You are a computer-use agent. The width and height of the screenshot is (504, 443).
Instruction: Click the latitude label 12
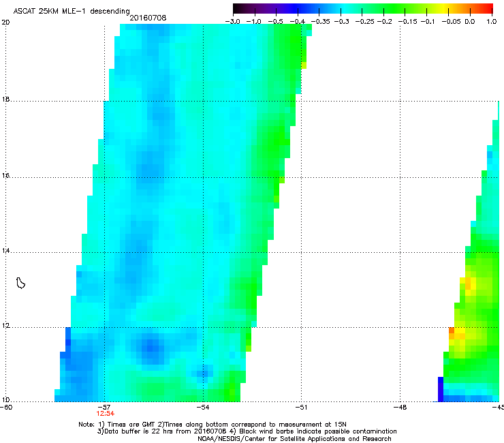coord(5,326)
